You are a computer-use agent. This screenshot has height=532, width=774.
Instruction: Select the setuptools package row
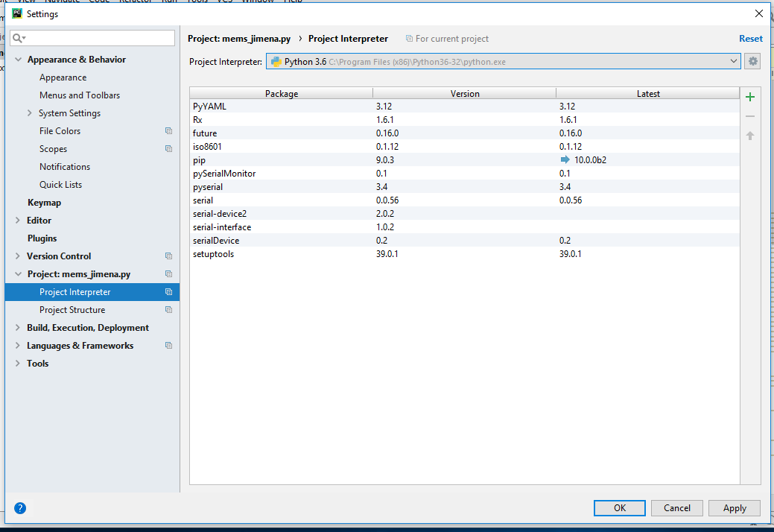point(465,253)
